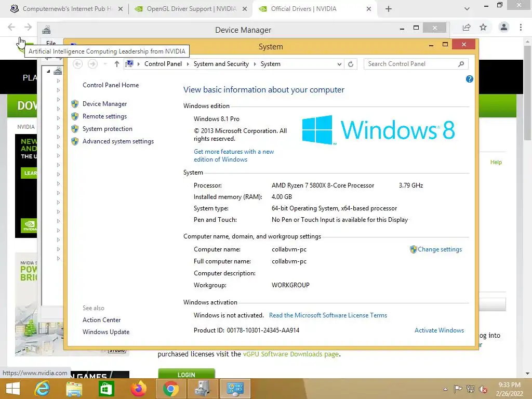Screen dimensions: 532x399
Task: Click the Back arrow in the System window
Action: 78,64
